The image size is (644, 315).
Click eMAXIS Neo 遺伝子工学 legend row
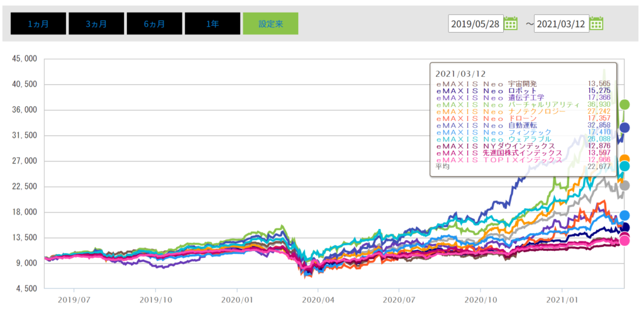(523, 97)
